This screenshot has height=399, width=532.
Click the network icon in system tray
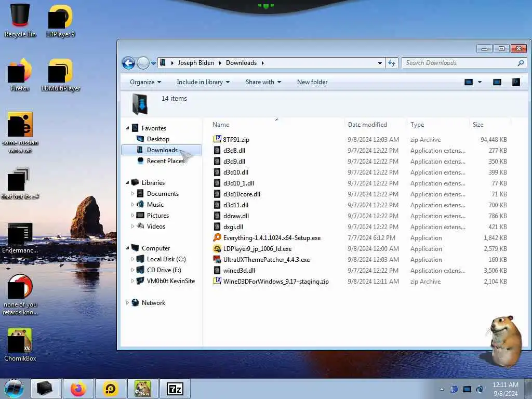click(x=467, y=390)
